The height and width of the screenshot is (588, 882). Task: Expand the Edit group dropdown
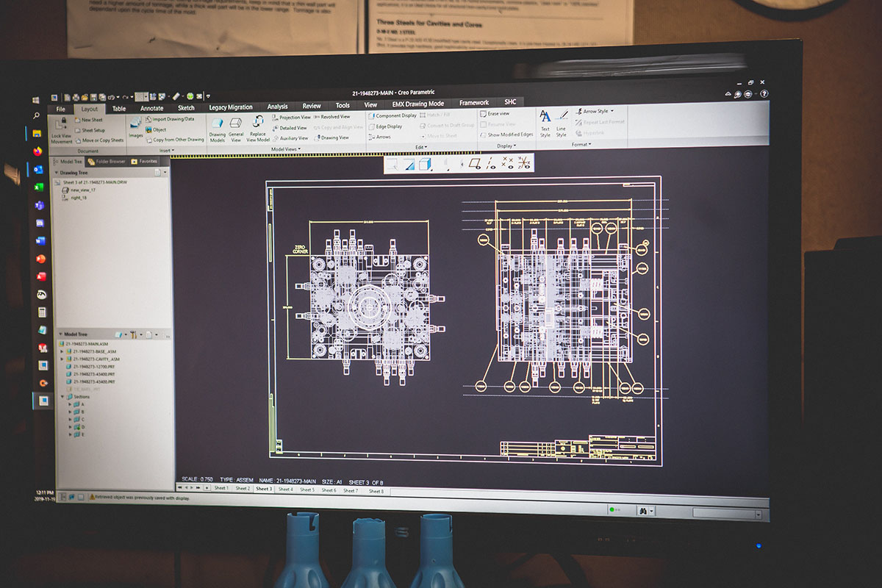tap(421, 147)
